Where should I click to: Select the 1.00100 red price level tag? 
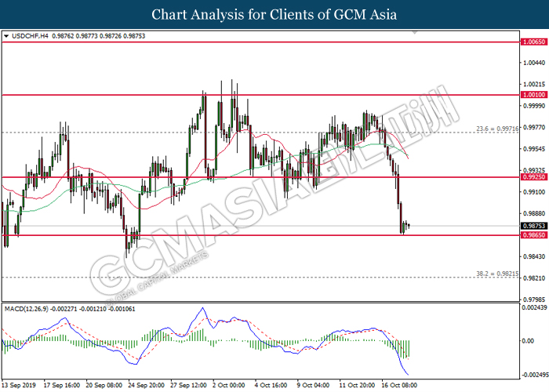(534, 95)
